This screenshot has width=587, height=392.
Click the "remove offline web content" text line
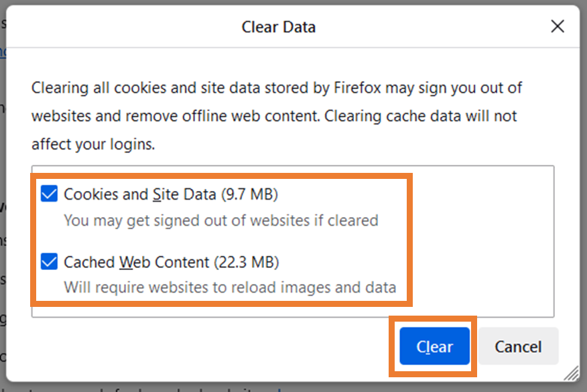274,116
